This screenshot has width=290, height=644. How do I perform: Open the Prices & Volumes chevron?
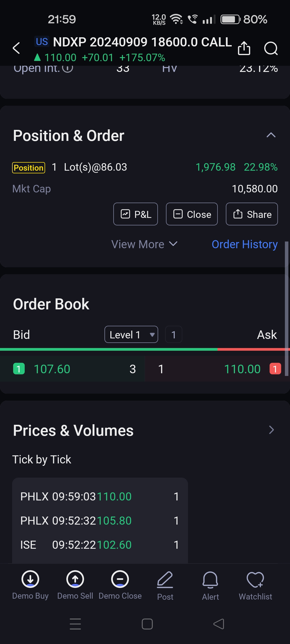271,430
